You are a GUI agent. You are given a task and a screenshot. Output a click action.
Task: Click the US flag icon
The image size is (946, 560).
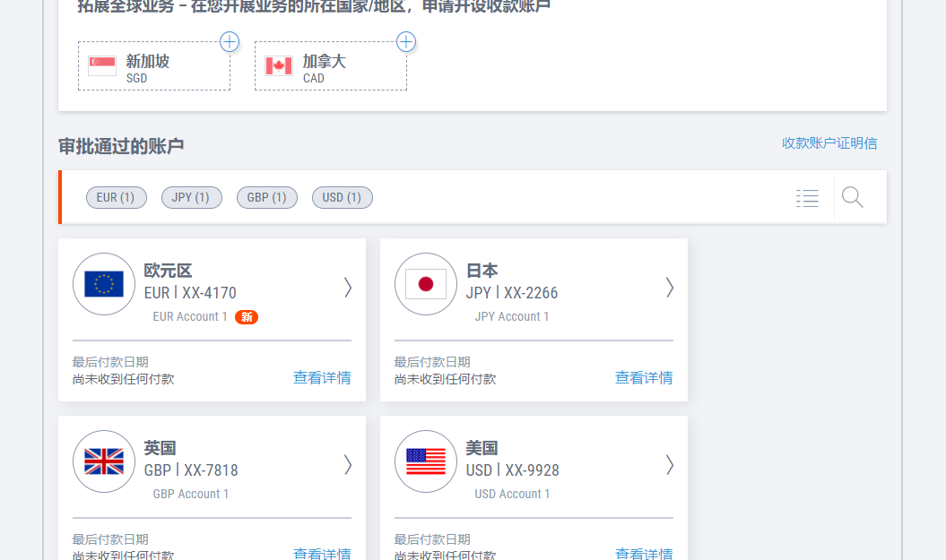click(426, 461)
